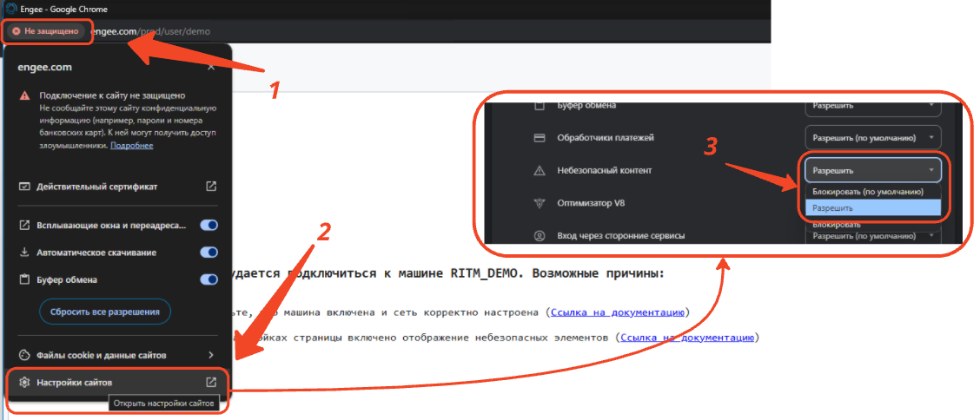Click "Подключение к сайту не защищено" text
Image resolution: width=980 pixels, height=420 pixels.
[112, 95]
